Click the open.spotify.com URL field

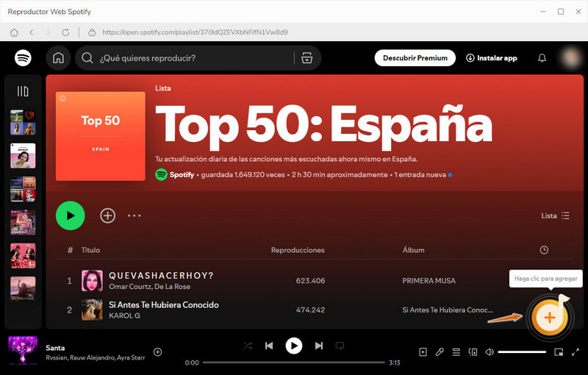pyautogui.click(x=195, y=32)
